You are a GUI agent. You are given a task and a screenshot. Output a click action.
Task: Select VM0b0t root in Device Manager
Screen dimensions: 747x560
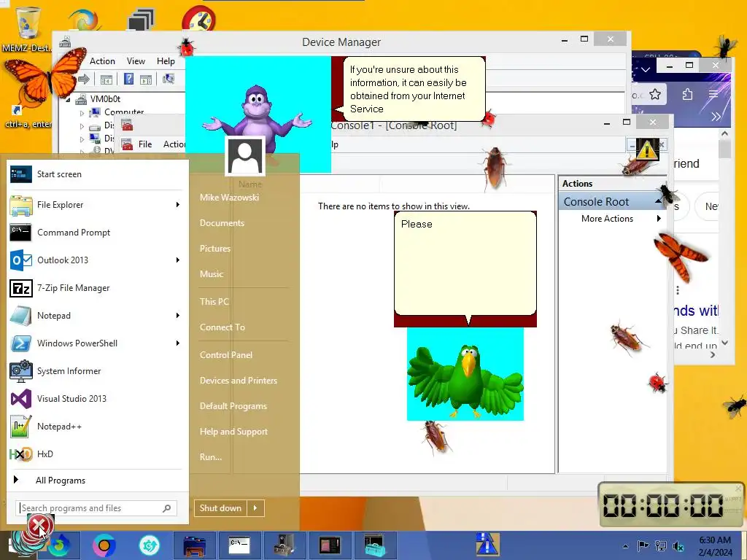click(105, 99)
